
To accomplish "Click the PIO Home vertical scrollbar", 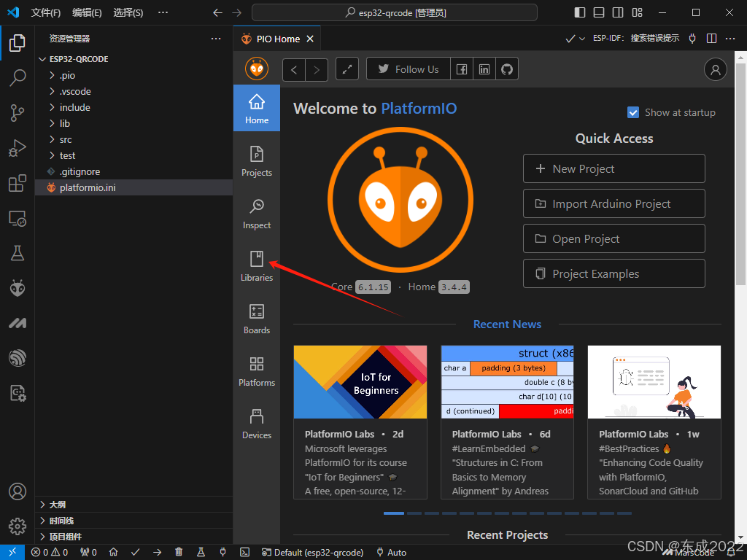I will pyautogui.click(x=741, y=174).
